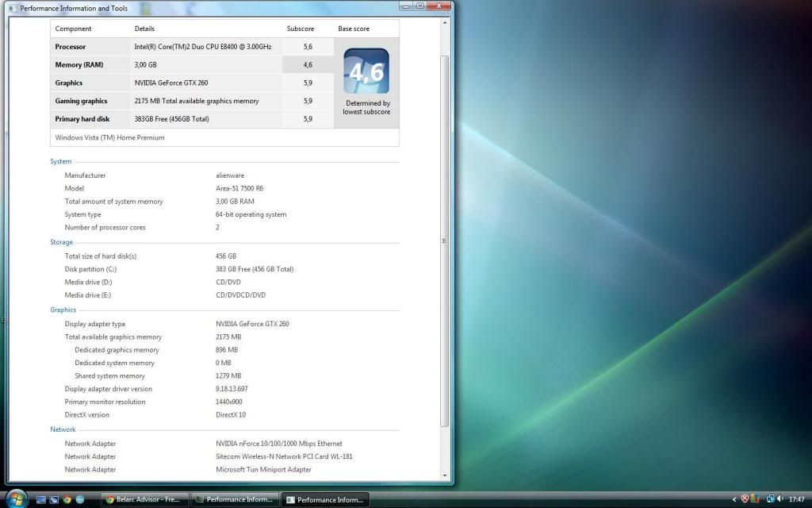Click the 4,6 base score badge
Viewport: 812px width, 508px height.
[x=366, y=71]
